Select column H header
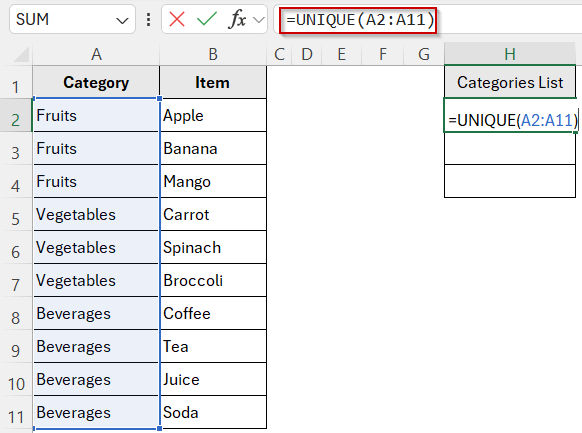This screenshot has width=582, height=433. (510, 55)
